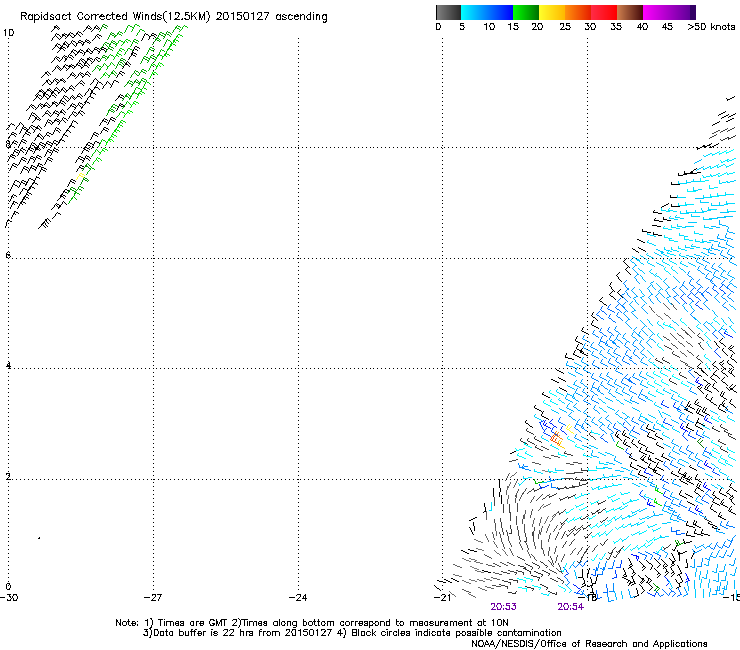
Task: Click the '-24' longitude axis label
Action: (x=298, y=598)
